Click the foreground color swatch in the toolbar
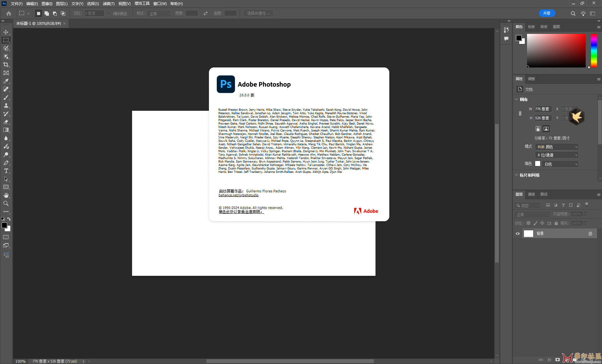602x364 pixels. (4, 225)
